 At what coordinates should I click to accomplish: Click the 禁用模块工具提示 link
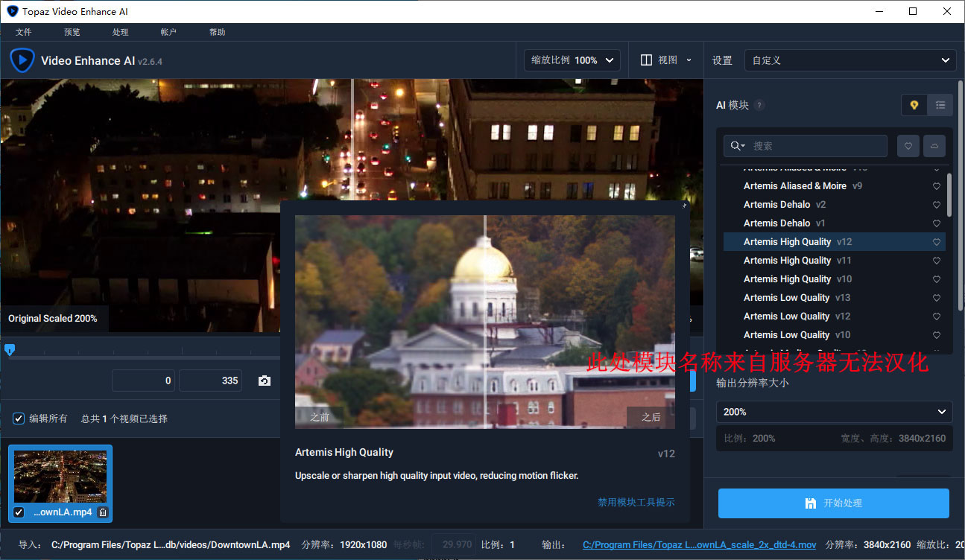636,503
